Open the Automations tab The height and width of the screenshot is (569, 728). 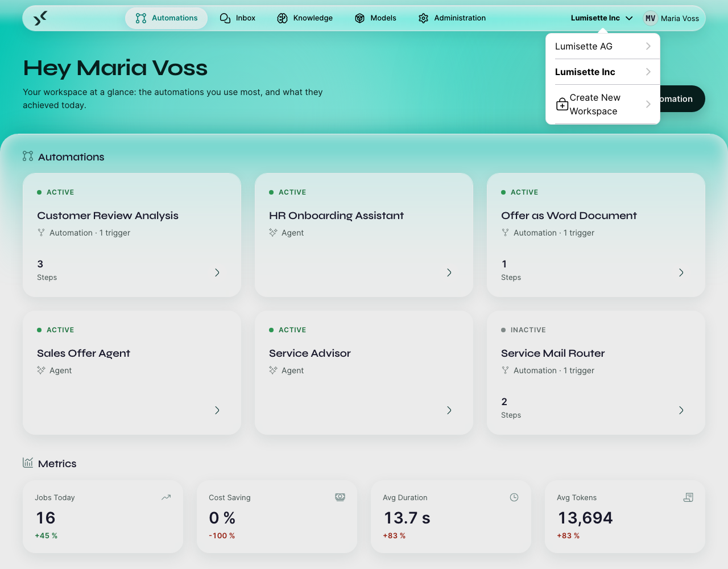[x=167, y=18]
